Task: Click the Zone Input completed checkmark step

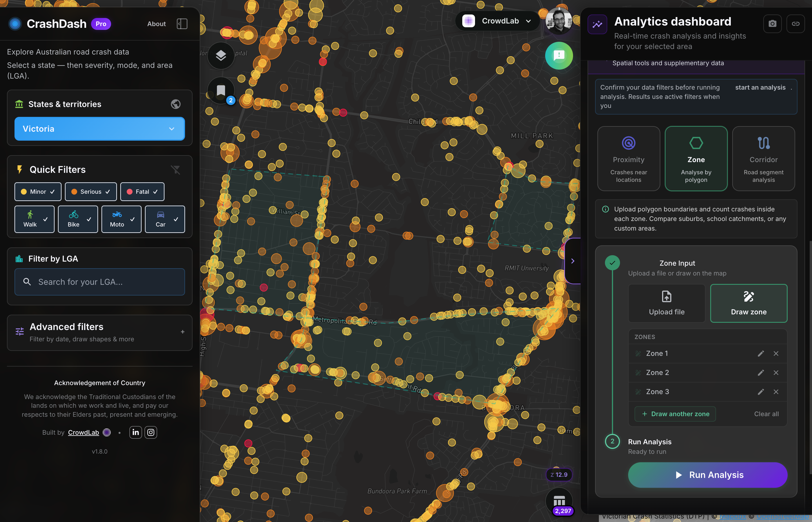Action: pos(612,263)
